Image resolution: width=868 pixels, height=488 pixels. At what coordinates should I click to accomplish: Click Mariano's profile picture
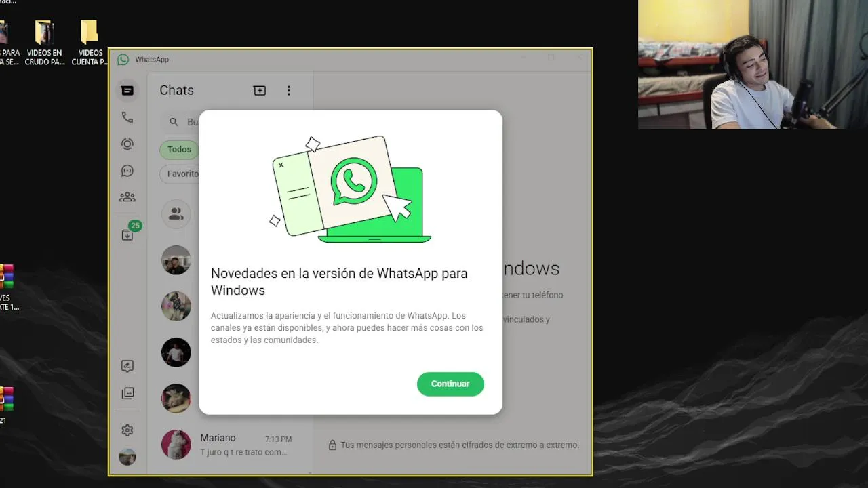(176, 445)
